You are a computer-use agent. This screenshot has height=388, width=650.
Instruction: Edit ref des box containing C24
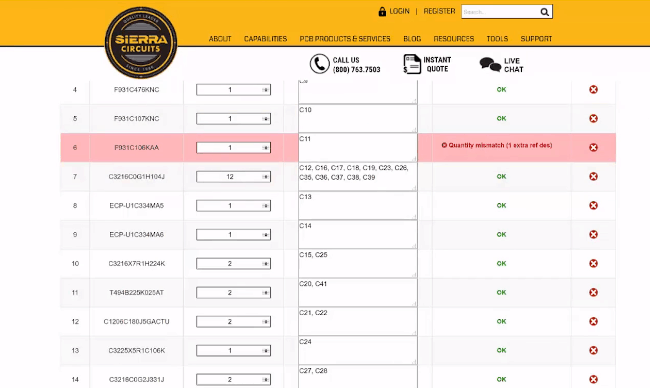(x=358, y=351)
